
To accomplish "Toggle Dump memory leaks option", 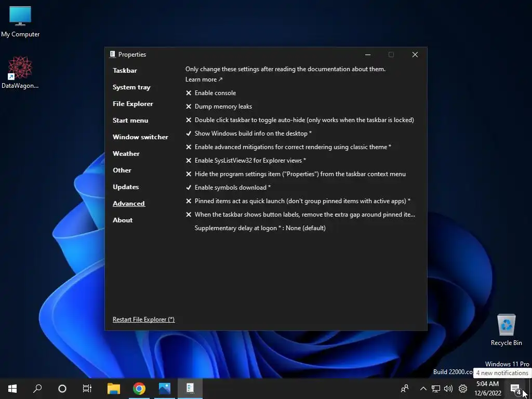I will 219,107.
